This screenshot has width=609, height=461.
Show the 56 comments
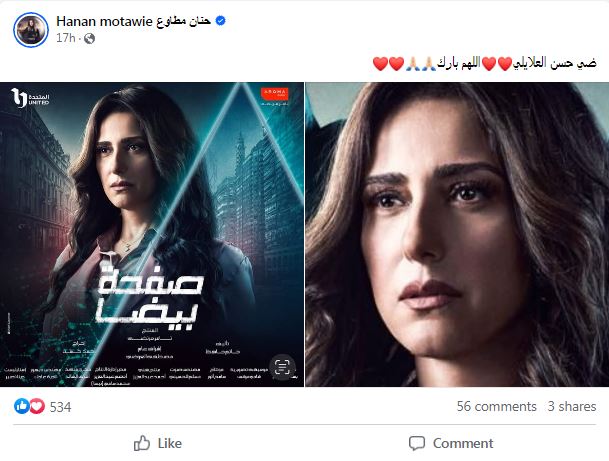click(496, 406)
